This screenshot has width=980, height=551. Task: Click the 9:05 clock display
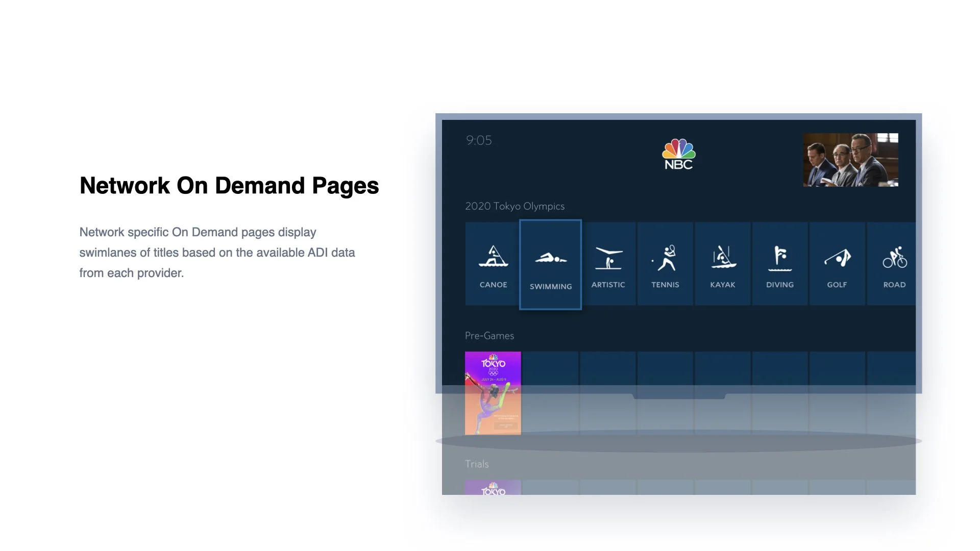click(478, 140)
